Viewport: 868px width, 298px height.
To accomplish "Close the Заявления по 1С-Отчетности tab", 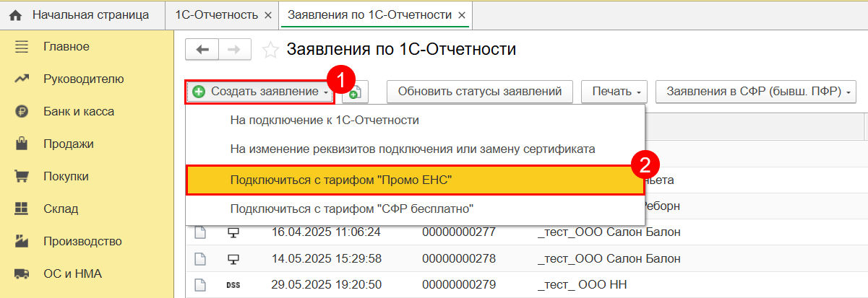I will pos(462,15).
